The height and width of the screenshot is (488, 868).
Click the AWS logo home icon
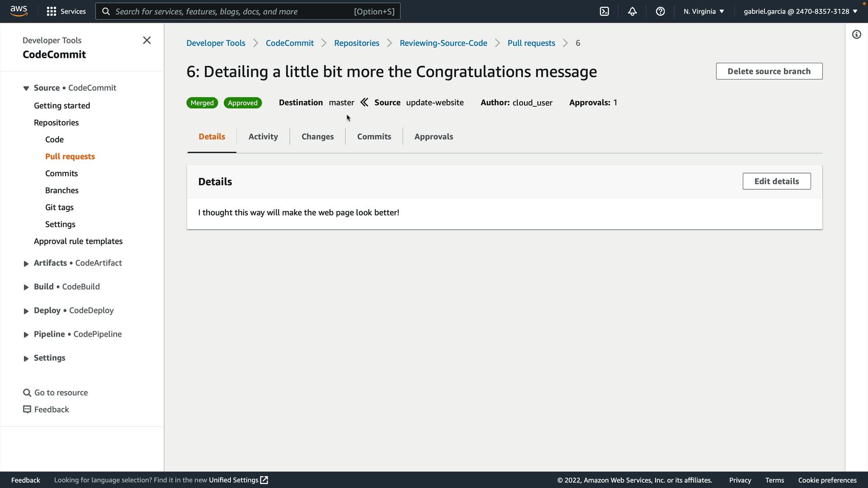19,11
